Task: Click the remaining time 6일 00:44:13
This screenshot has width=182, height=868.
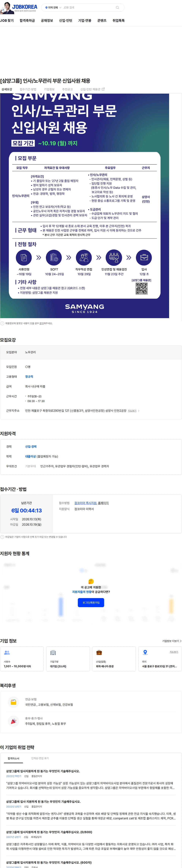Action: click(x=27, y=511)
